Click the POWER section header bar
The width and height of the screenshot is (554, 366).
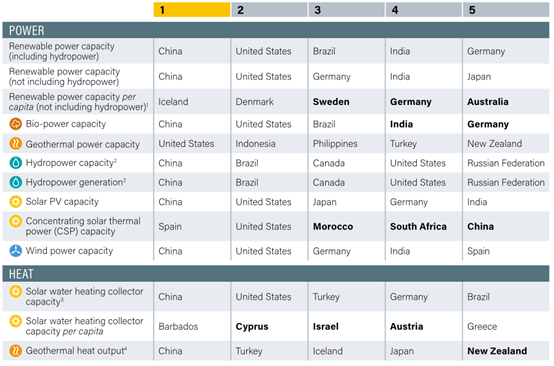click(x=276, y=30)
